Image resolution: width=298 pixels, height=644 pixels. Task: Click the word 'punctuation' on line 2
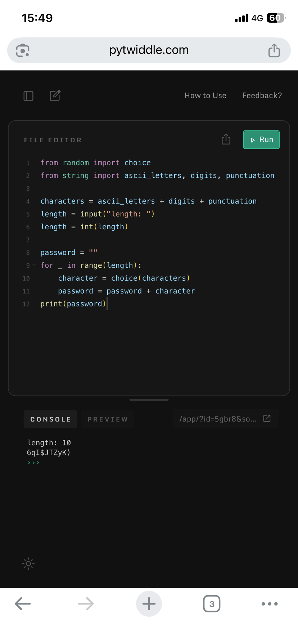pyautogui.click(x=250, y=176)
